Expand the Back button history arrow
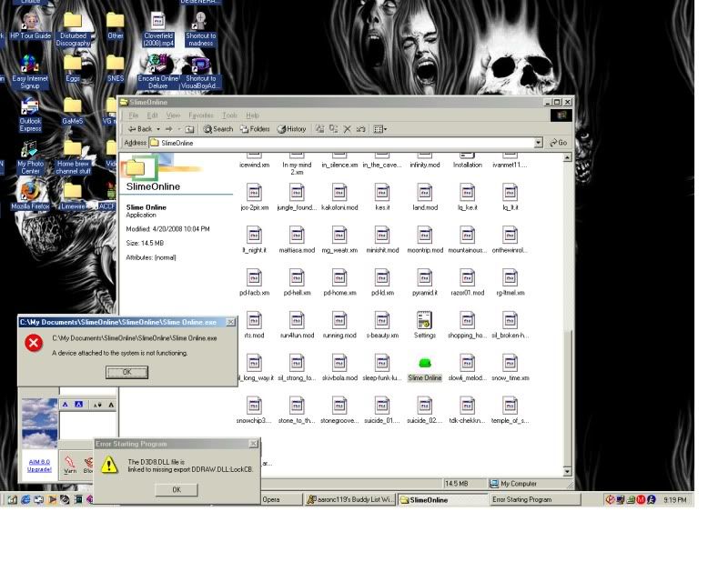 pyautogui.click(x=158, y=129)
